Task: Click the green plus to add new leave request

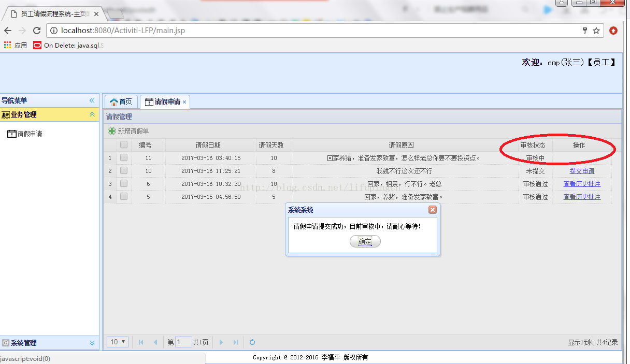Action: coord(112,131)
